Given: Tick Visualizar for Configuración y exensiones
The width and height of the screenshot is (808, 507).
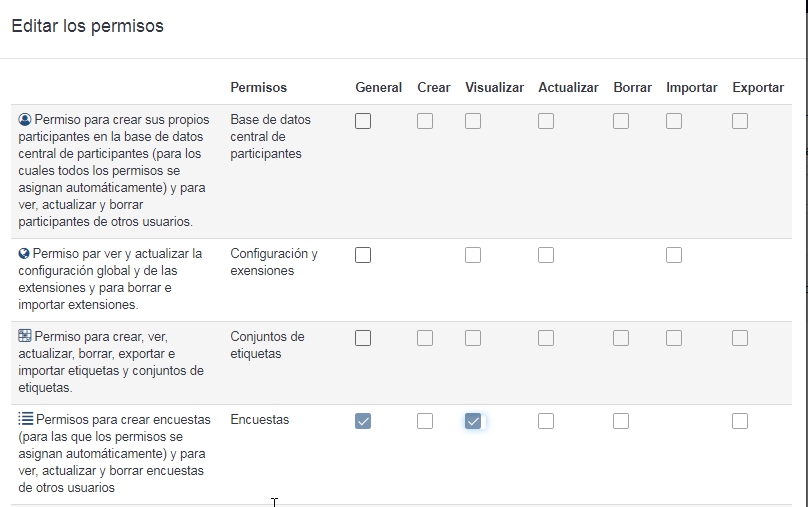Looking at the screenshot, I should point(473,255).
